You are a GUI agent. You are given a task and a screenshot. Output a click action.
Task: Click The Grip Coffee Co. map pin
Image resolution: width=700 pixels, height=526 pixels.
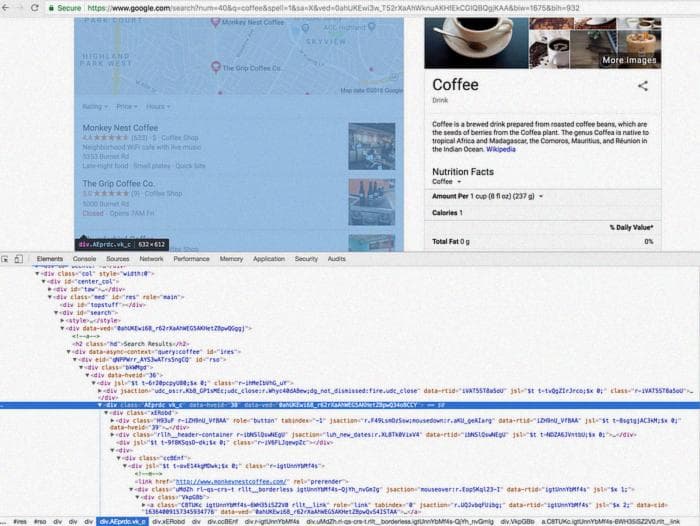(x=216, y=67)
